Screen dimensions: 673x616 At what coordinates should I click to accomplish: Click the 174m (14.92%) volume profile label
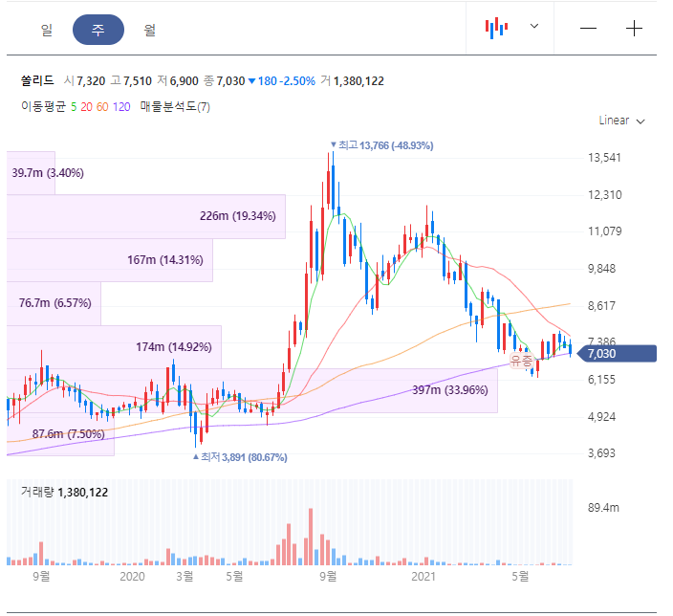click(x=174, y=346)
